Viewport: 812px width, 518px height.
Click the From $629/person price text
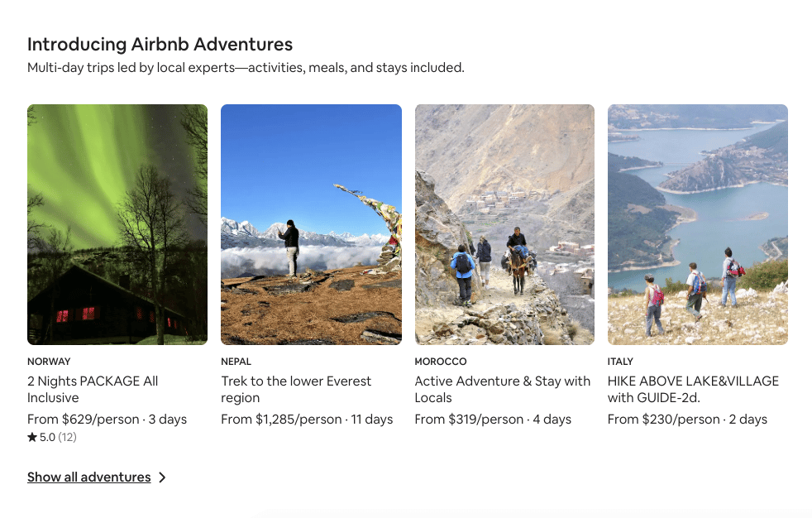pyautogui.click(x=83, y=420)
